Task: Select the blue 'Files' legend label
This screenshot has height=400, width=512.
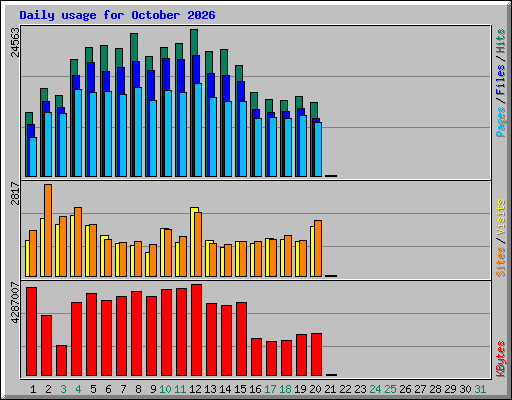Action: click(x=500, y=80)
